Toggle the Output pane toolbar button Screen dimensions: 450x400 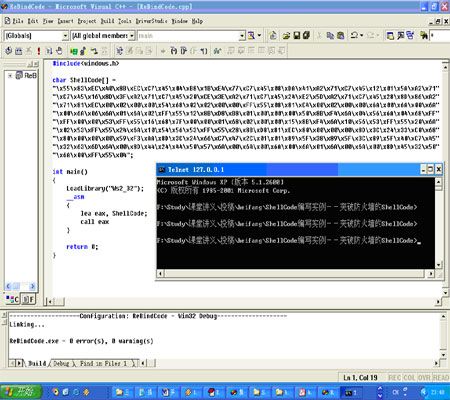point(400,35)
